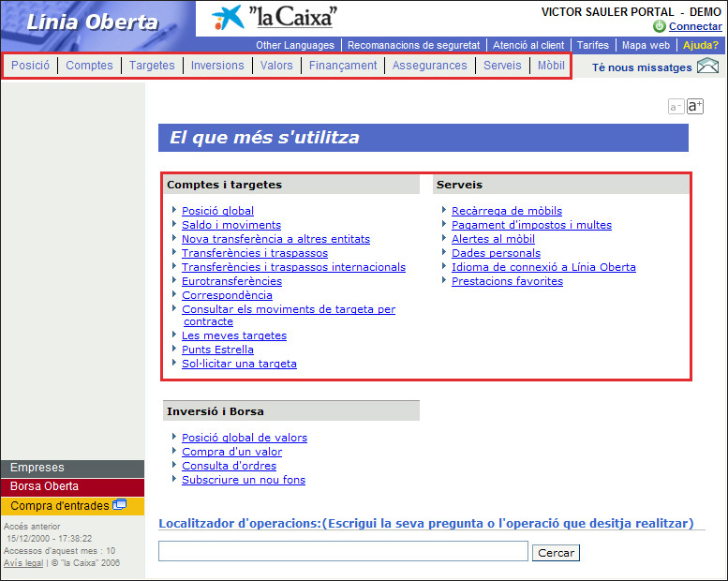Decrease text size with a- icon
The width and height of the screenshot is (728, 581).
pos(676,107)
